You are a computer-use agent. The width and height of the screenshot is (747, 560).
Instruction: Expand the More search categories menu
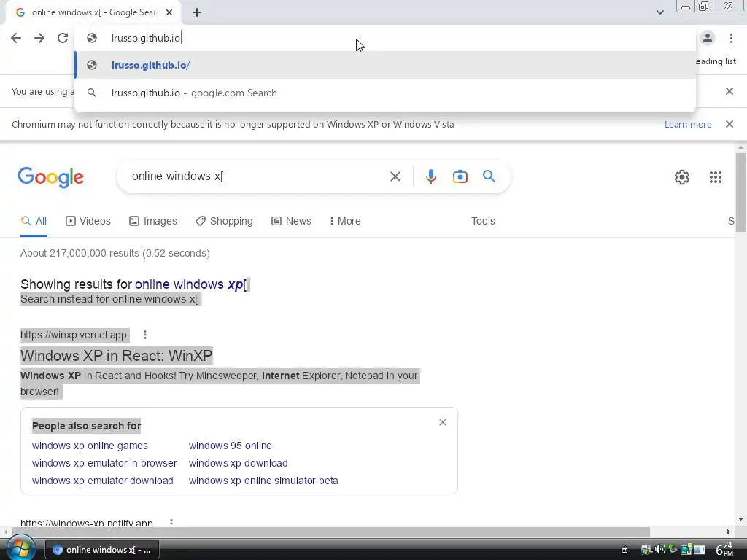[345, 221]
